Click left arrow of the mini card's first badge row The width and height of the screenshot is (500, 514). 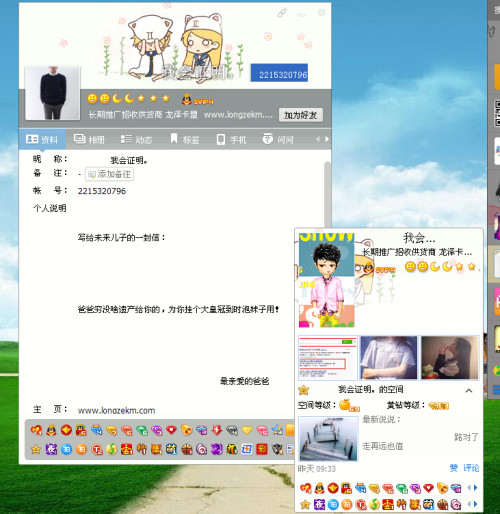(469, 488)
